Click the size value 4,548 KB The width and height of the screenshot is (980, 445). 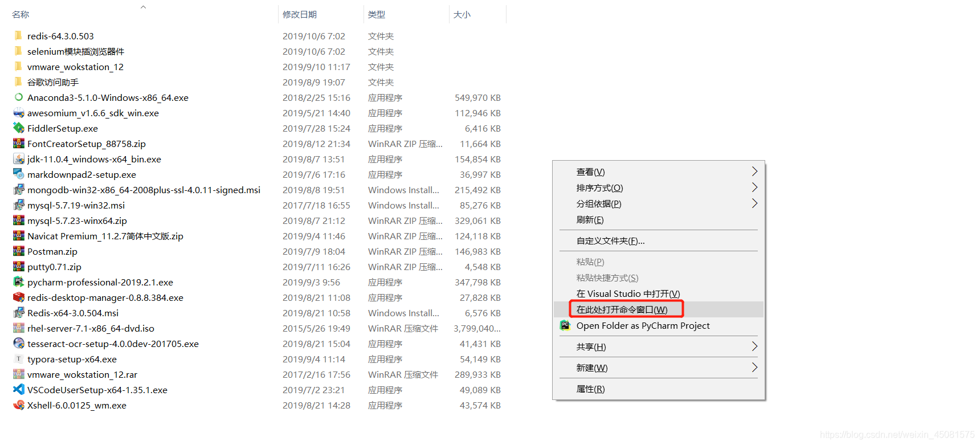483,267
